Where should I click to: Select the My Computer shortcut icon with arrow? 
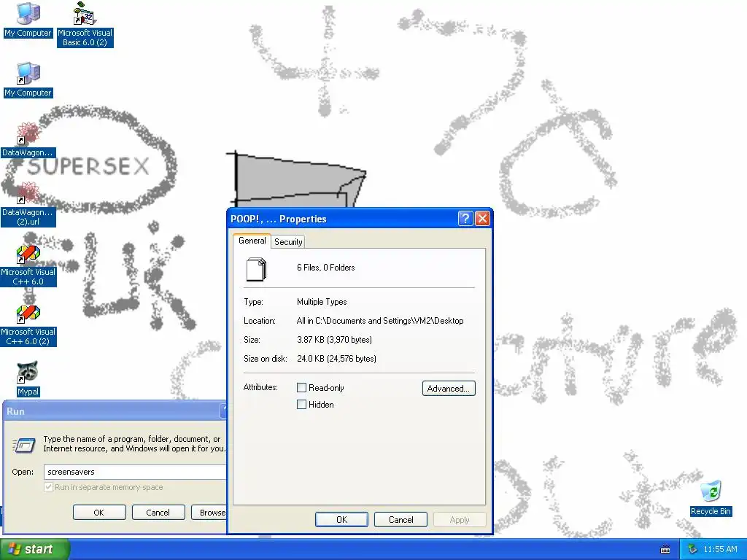(x=28, y=80)
